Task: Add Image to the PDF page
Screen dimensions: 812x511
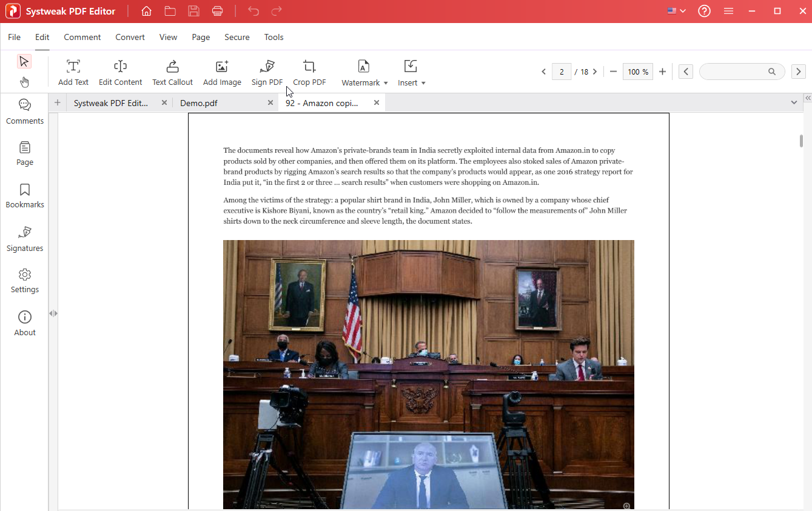Action: click(222, 71)
